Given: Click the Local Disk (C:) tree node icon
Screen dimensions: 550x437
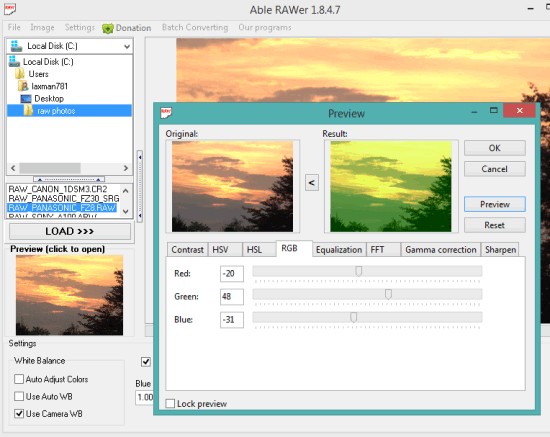Looking at the screenshot, I should pos(14,61).
